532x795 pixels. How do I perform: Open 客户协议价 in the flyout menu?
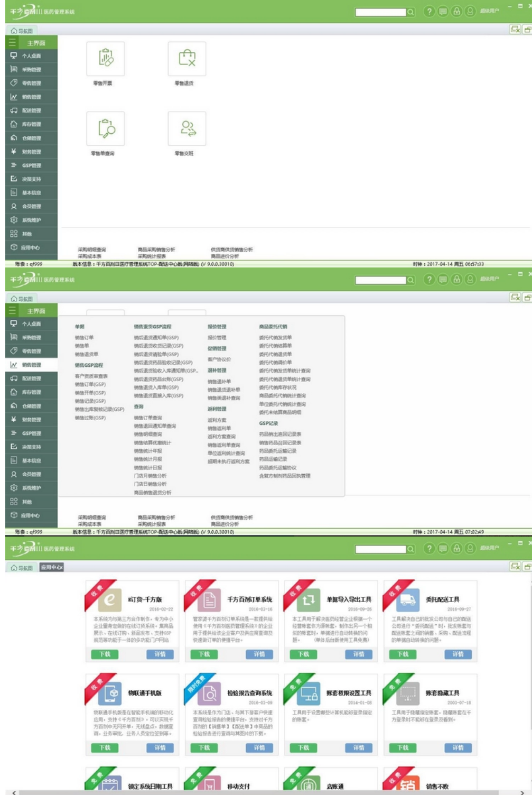(219, 359)
